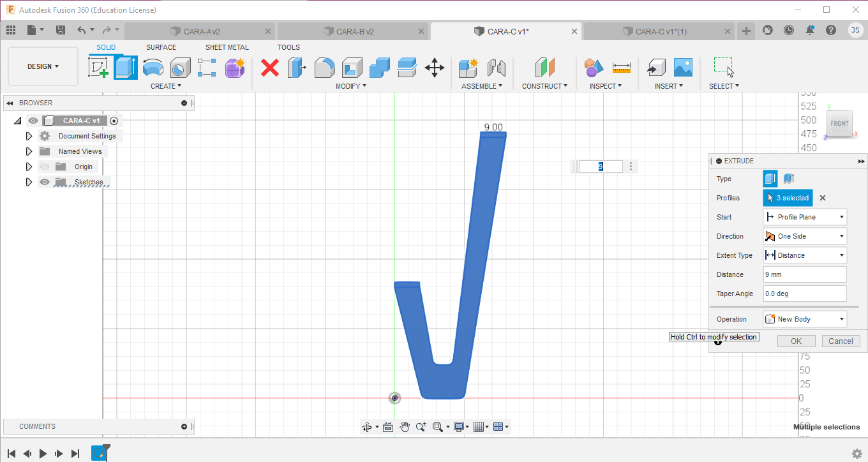The height and width of the screenshot is (462, 868).
Task: Open the Operation dropdown set to New Body
Action: pyautogui.click(x=805, y=319)
